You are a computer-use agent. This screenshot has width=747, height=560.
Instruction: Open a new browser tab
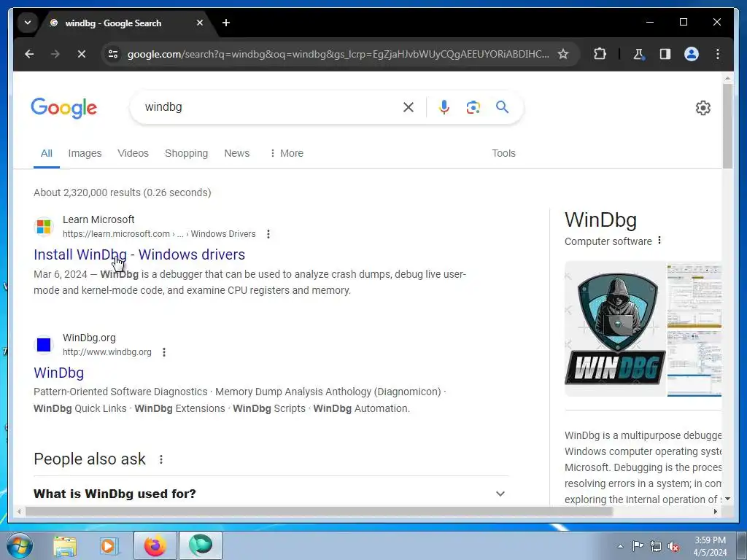click(226, 23)
